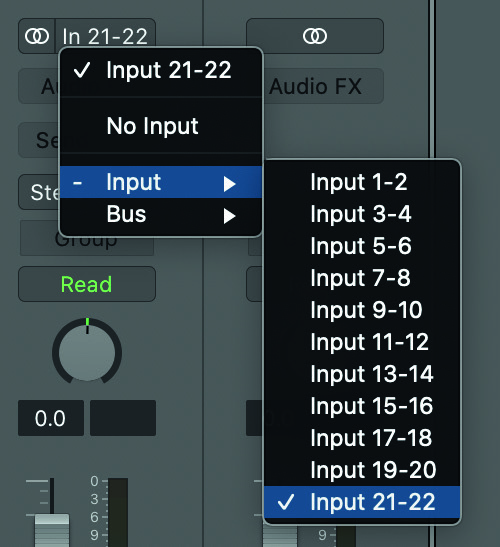Select Input 1-2 in submenu
The height and width of the screenshot is (547, 500).
362,182
